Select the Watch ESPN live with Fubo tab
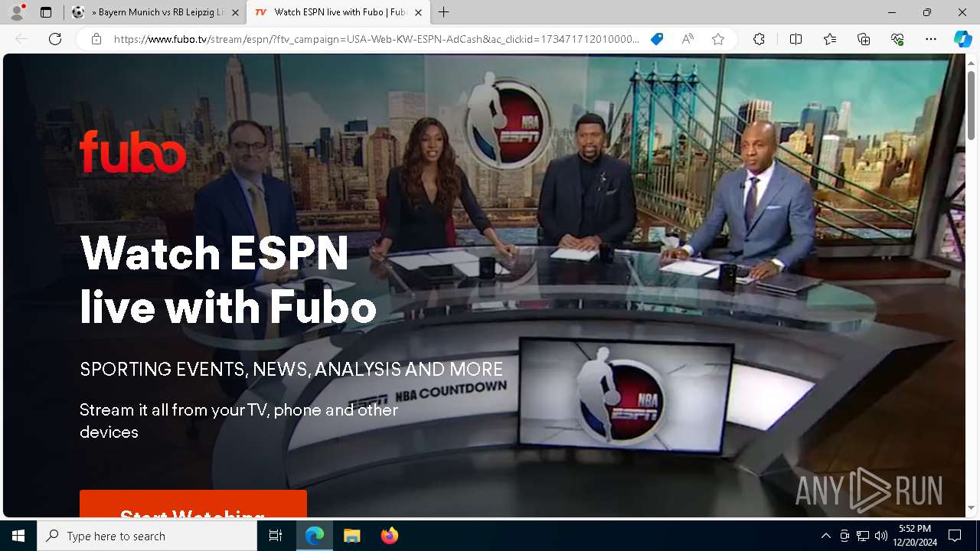 338,12
